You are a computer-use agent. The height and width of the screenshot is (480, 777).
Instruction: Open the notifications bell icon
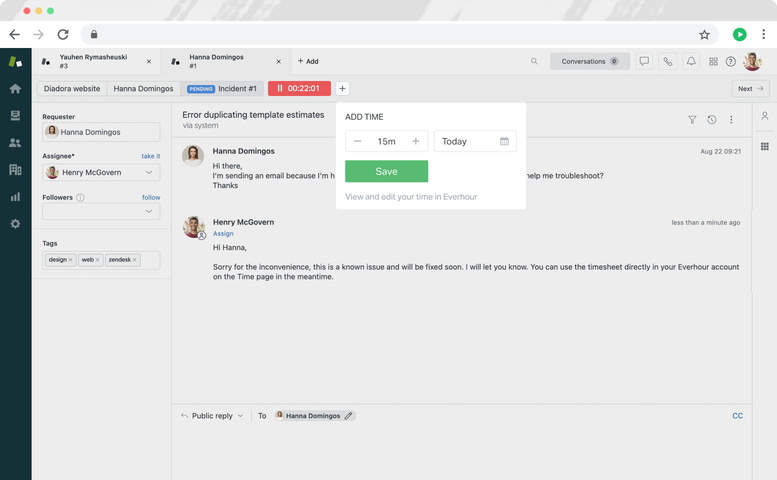tap(691, 61)
